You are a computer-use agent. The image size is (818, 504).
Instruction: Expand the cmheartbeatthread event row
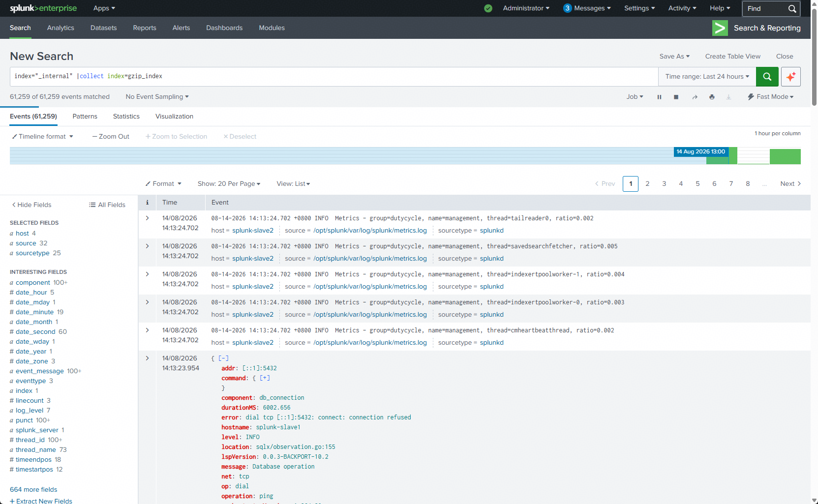coord(147,330)
